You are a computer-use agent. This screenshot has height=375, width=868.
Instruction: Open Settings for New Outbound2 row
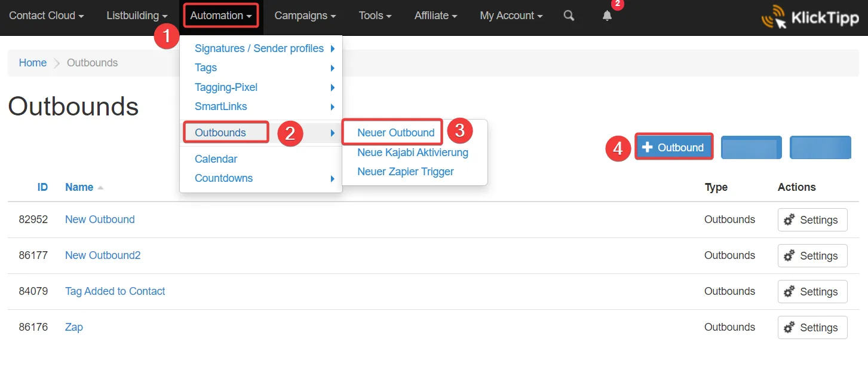coord(812,255)
